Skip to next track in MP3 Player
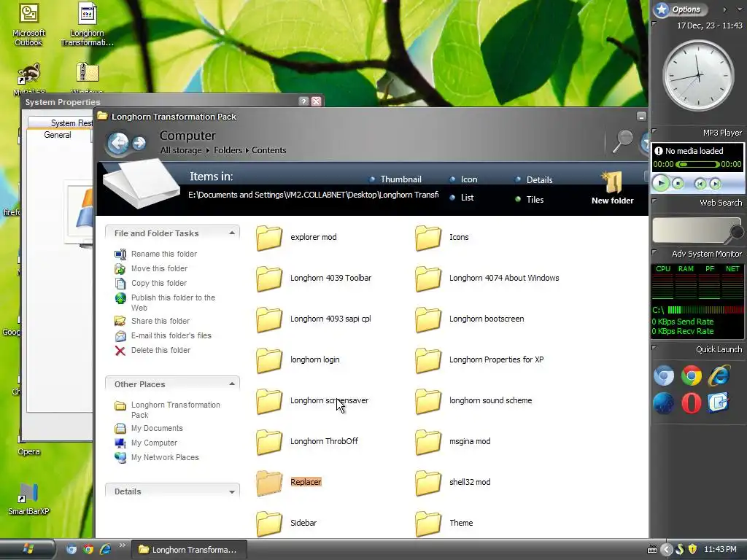747x560 pixels. tap(715, 183)
